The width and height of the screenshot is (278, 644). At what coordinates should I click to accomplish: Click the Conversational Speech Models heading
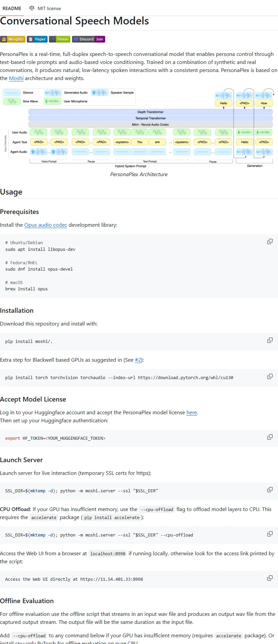pos(74,21)
